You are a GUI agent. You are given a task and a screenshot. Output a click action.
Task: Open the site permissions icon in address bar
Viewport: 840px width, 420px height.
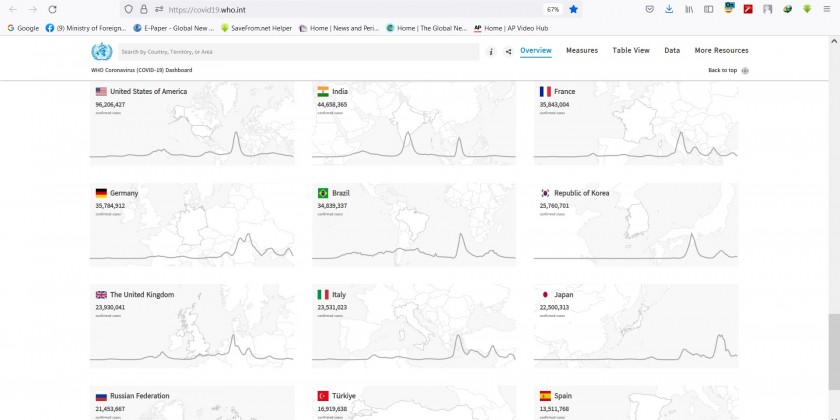click(x=158, y=9)
